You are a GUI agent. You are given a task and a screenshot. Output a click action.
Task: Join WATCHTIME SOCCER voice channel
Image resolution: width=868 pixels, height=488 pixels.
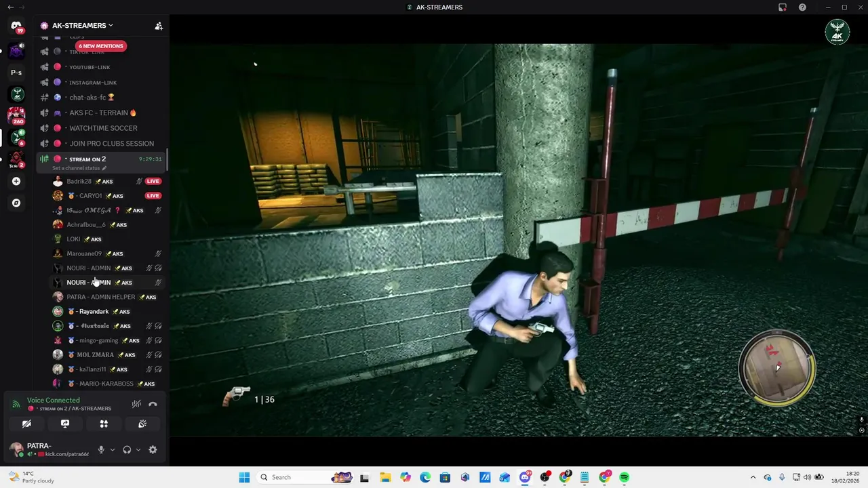point(102,128)
